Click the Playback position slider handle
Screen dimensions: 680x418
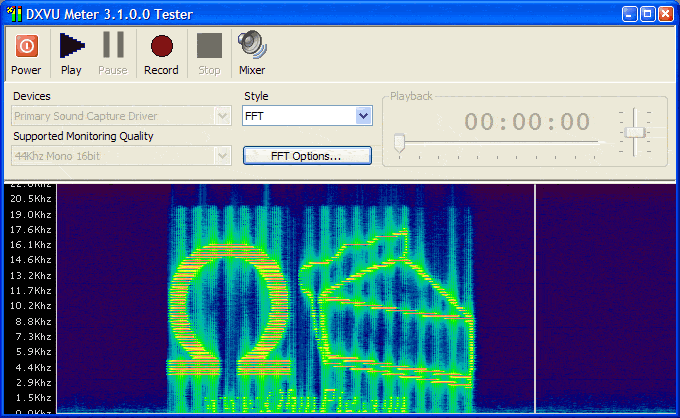pos(399,143)
